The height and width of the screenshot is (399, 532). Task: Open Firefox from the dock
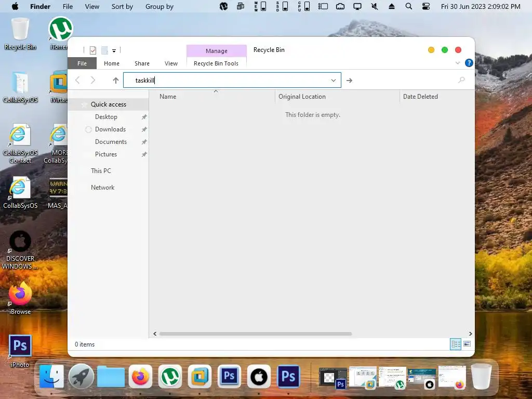click(140, 376)
